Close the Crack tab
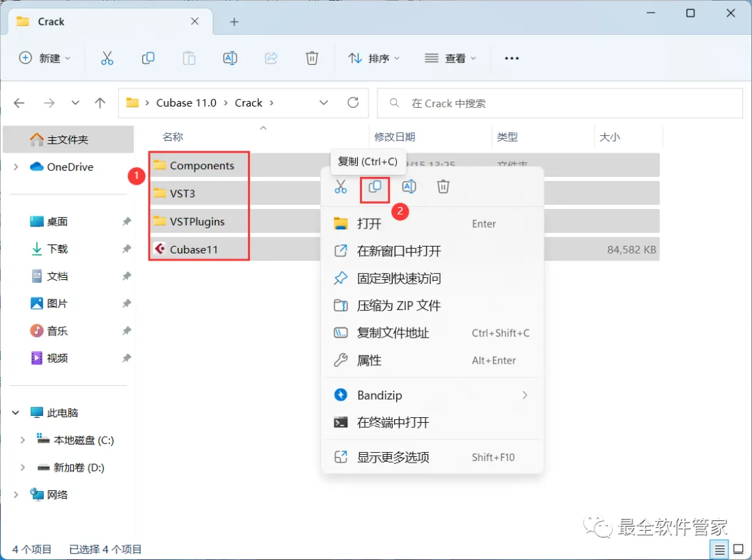This screenshot has height=560, width=752. (x=195, y=21)
